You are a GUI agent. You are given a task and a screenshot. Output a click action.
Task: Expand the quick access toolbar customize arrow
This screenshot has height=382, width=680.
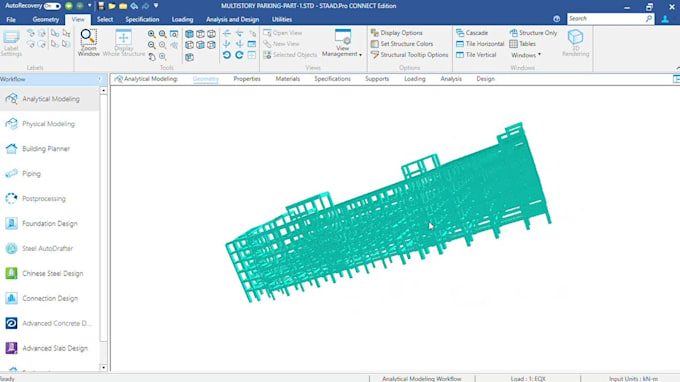coord(156,6)
